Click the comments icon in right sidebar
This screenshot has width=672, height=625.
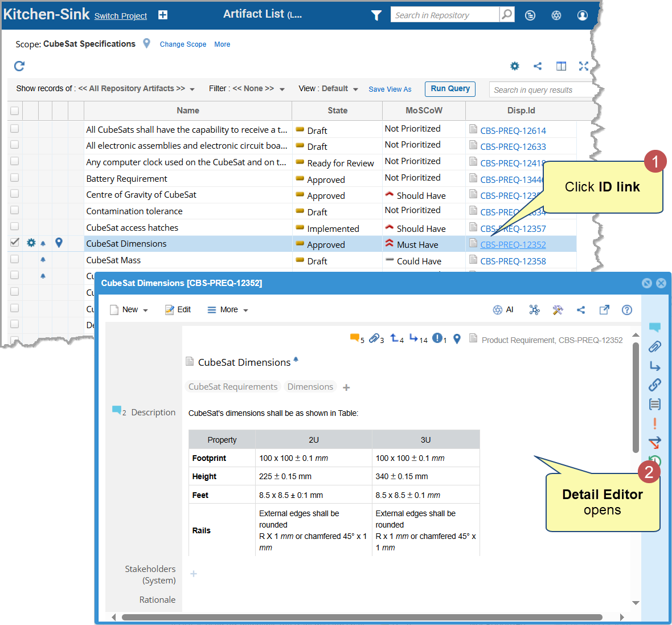pos(654,327)
